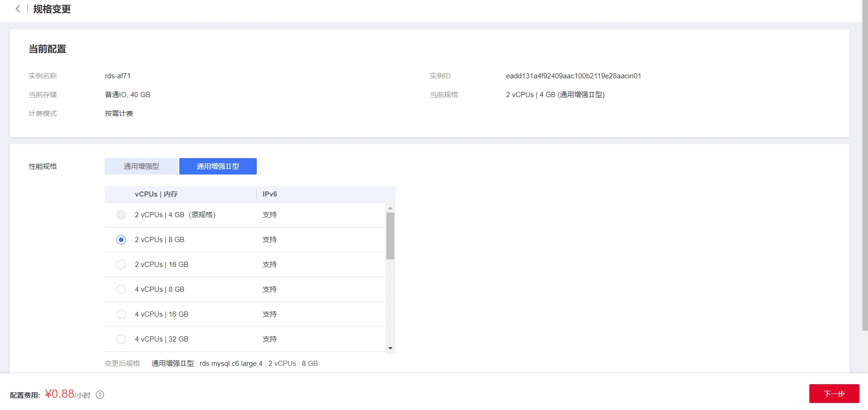Screen dimensions: 868x410
Task: Click the spec list scroll up arrow
Action: (x=390, y=208)
